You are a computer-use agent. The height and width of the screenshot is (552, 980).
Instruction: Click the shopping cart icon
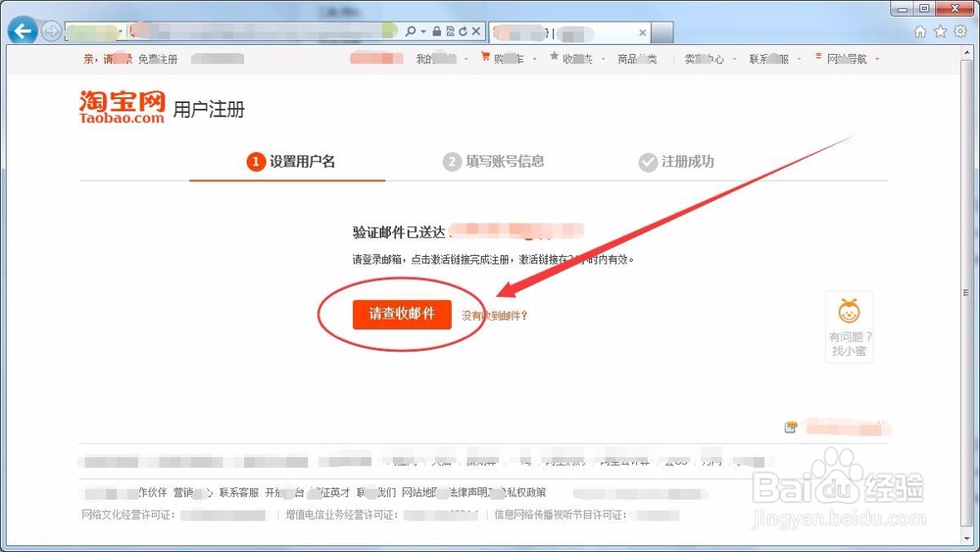(486, 57)
